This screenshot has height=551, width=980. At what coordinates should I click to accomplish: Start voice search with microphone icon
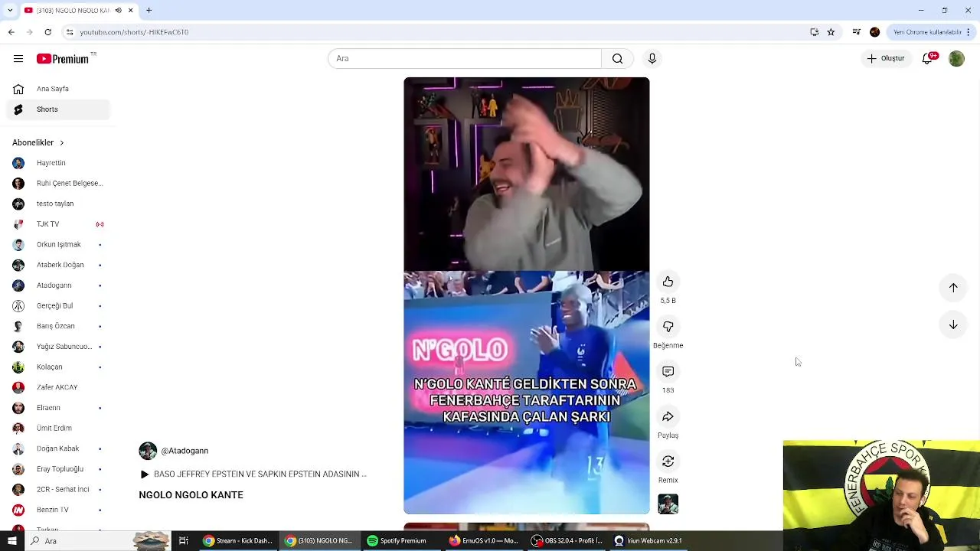(x=652, y=59)
